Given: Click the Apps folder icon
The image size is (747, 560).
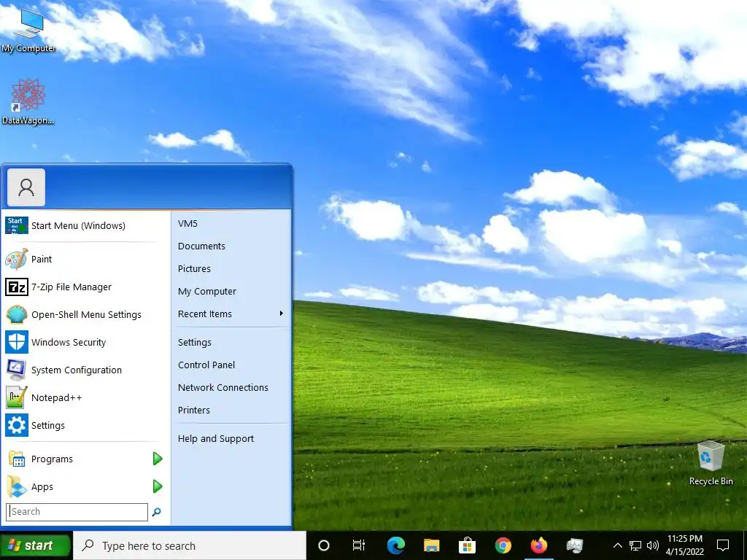Looking at the screenshot, I should click(17, 486).
